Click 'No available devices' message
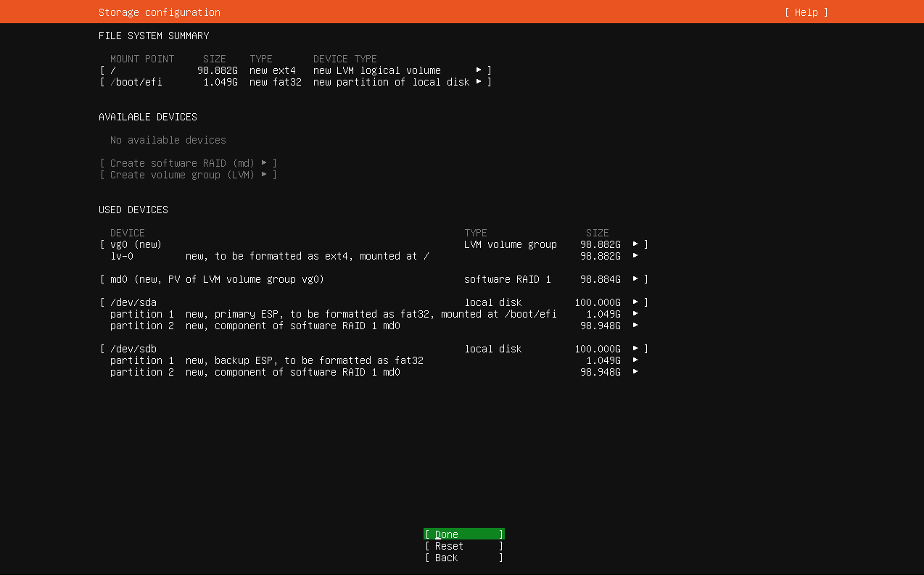Image resolution: width=924 pixels, height=575 pixels. click(x=168, y=140)
